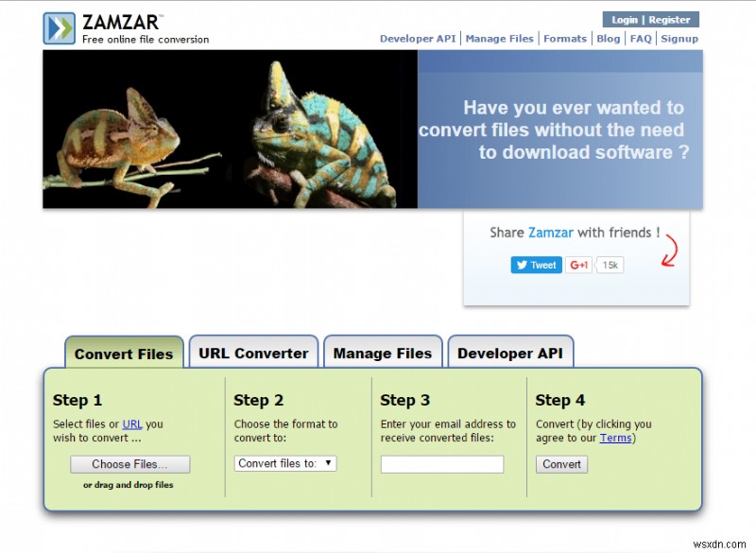
Task: Switch to the Developer API tab
Action: point(510,352)
